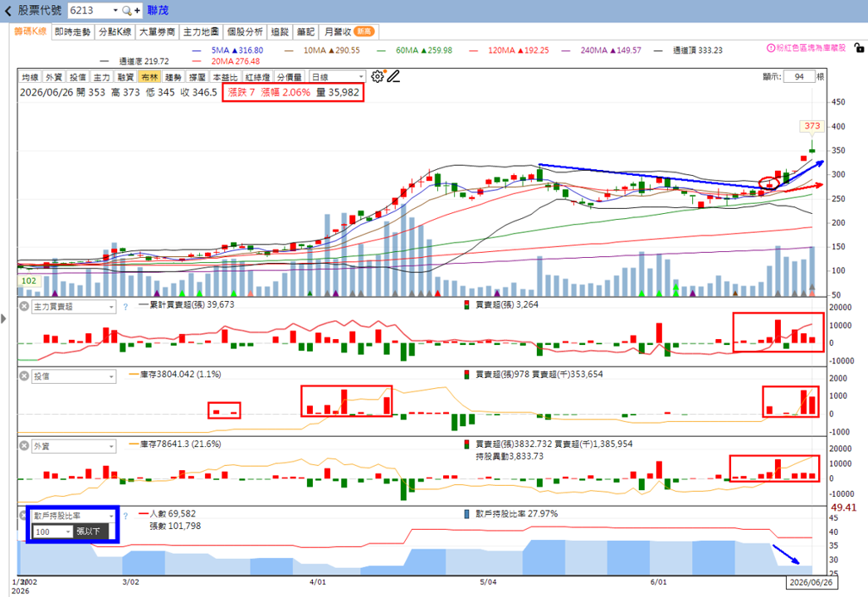Image resolution: width=868 pixels, height=597 pixels.
Task: Click the 庫存78641.3 (21.6%) legend
Action: (x=175, y=444)
